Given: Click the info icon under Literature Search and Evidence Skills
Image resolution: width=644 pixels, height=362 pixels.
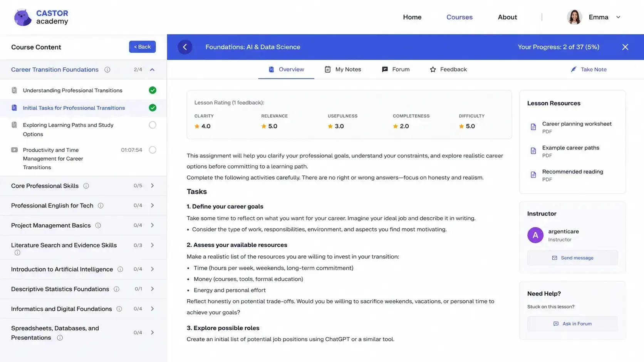Looking at the screenshot, I should [x=17, y=253].
